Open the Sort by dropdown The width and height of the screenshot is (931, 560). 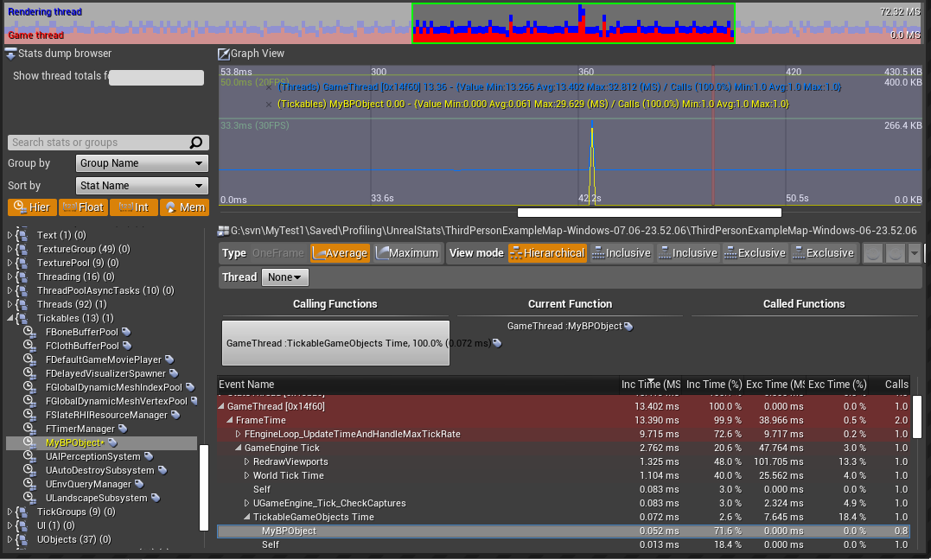(x=142, y=186)
